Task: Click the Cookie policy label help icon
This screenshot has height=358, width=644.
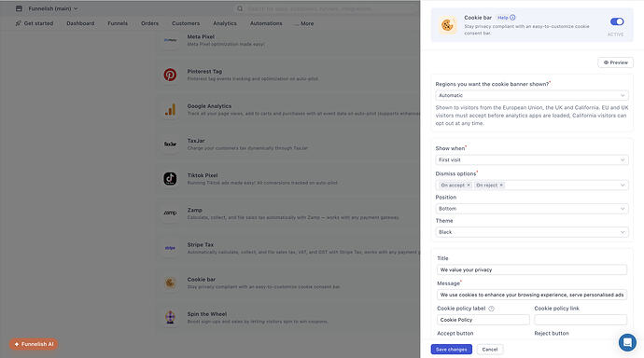Action: pos(491,309)
